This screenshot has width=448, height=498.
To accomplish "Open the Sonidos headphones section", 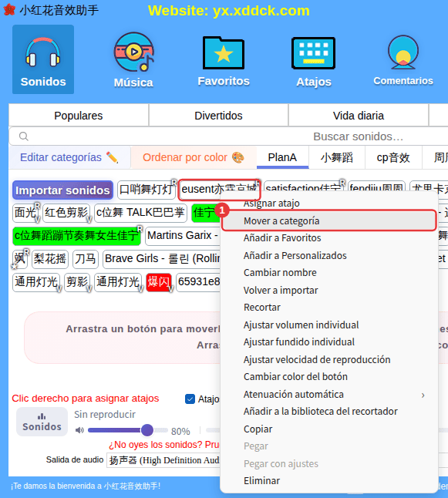I will click(x=43, y=59).
